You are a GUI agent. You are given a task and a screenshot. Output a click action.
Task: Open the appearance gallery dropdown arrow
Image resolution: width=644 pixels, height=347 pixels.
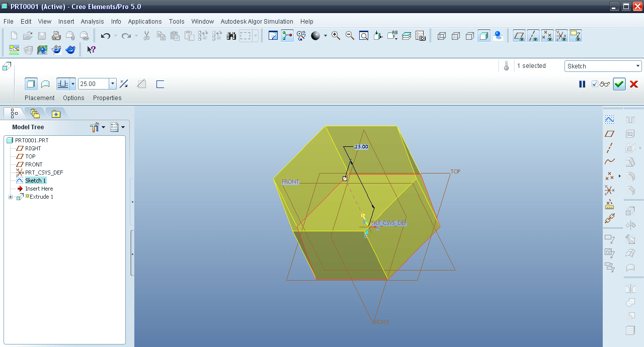click(x=325, y=36)
